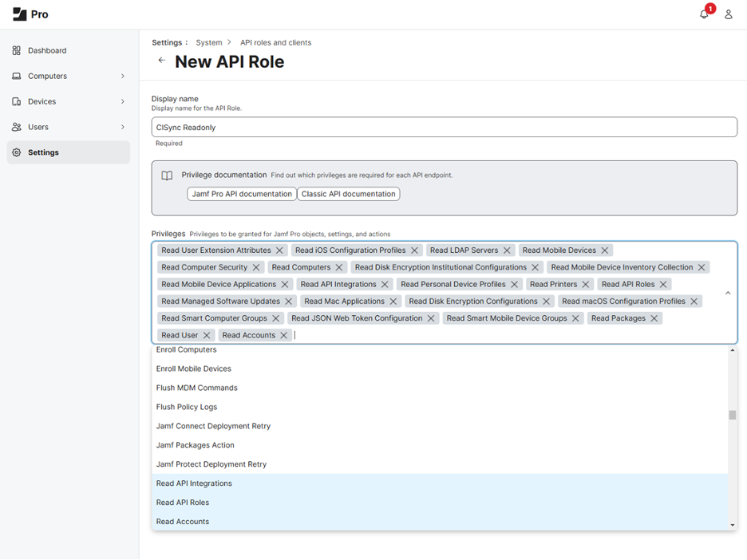The width and height of the screenshot is (747, 560).
Task: Select Enroll Computers from the list
Action: (440, 350)
